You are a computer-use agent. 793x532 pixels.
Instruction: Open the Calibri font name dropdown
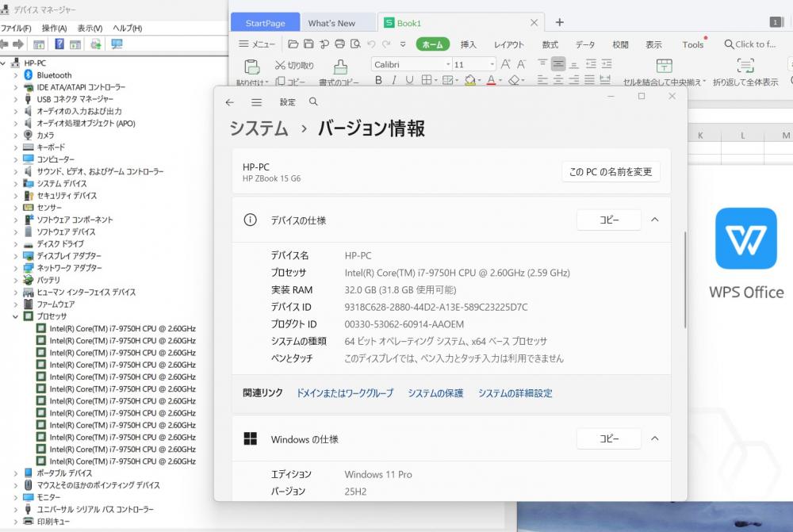447,64
